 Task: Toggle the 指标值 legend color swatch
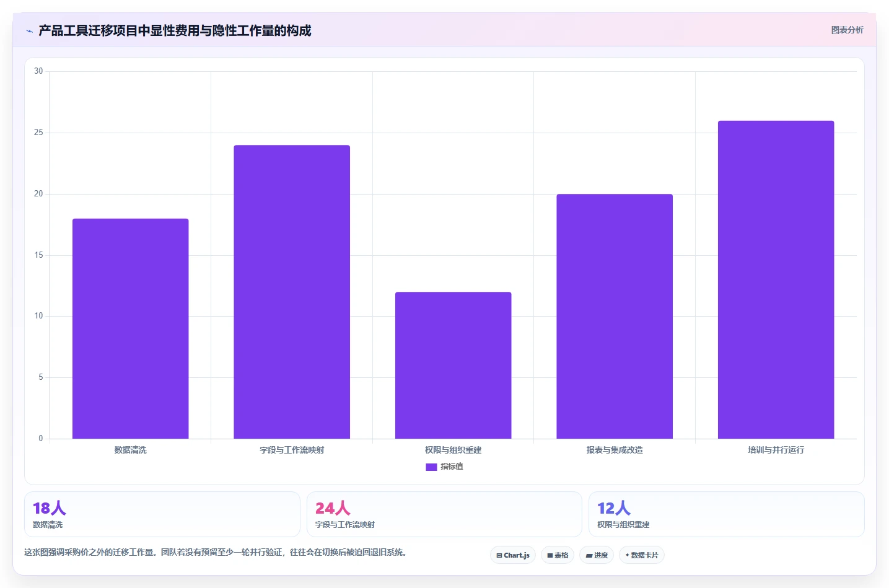[431, 467]
